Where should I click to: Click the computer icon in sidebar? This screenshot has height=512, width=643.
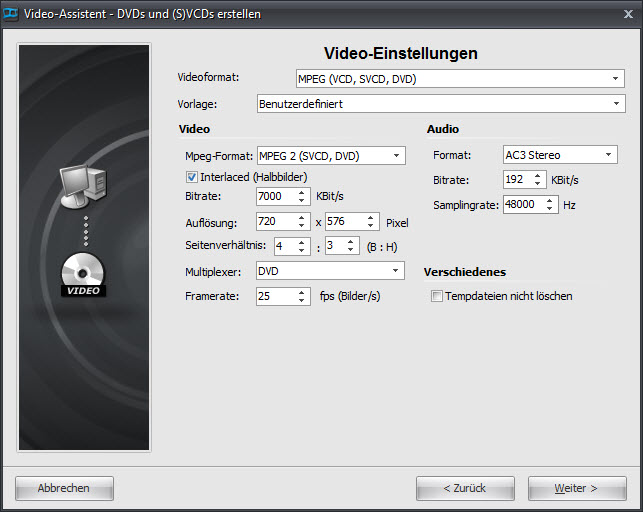[84, 187]
